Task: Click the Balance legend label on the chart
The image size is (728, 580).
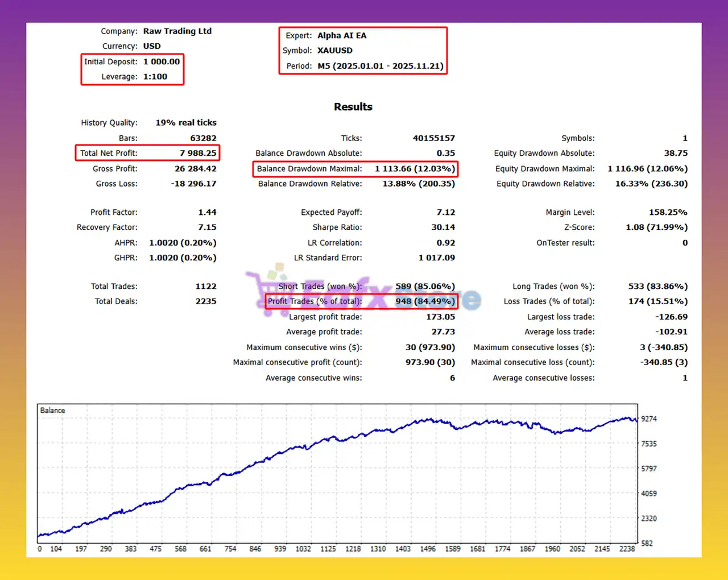Action: click(52, 410)
